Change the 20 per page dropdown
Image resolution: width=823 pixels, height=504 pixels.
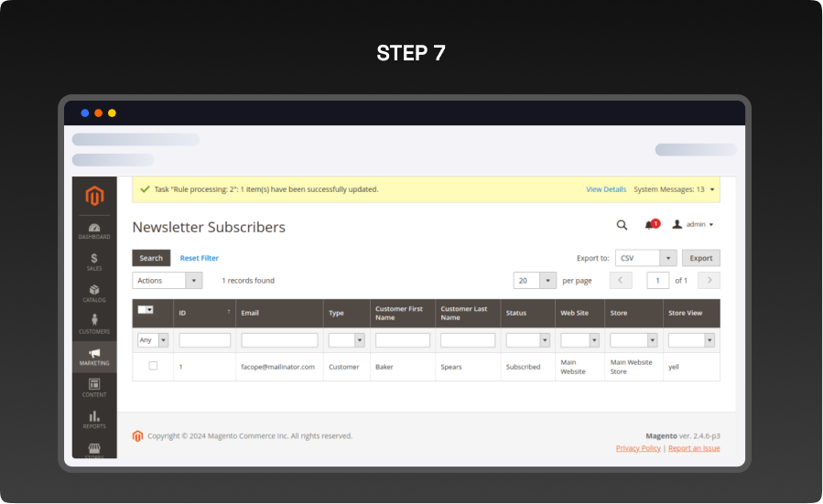point(535,281)
